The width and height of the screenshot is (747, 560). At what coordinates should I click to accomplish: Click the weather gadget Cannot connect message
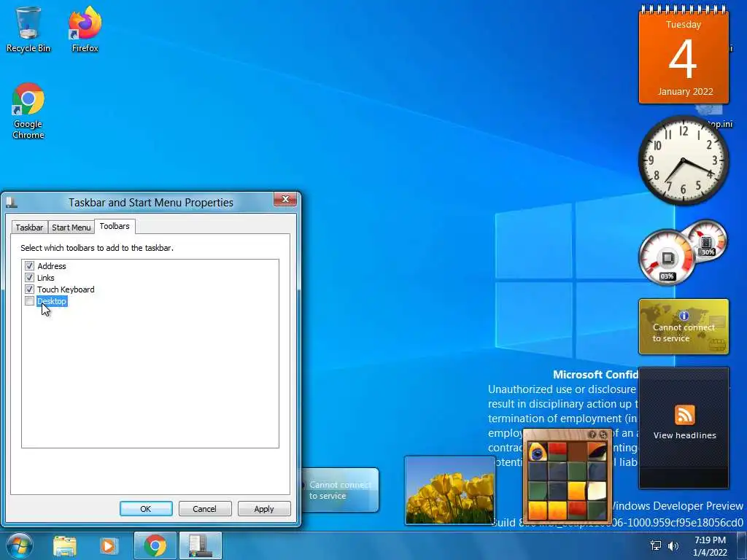(340, 490)
